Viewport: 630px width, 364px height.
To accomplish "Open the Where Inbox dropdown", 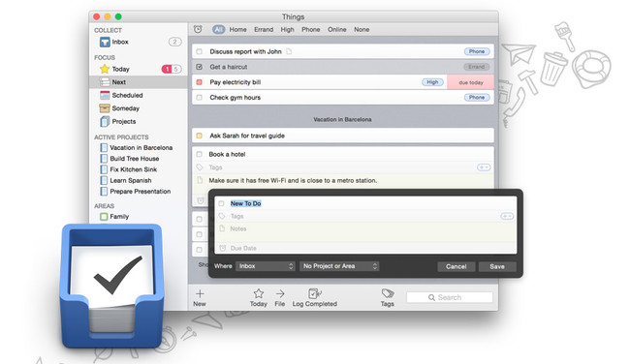I will point(266,266).
